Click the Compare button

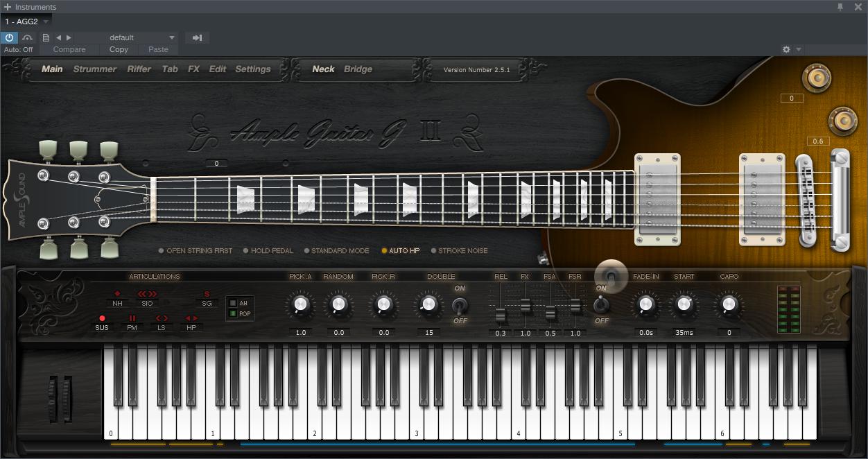click(x=69, y=49)
